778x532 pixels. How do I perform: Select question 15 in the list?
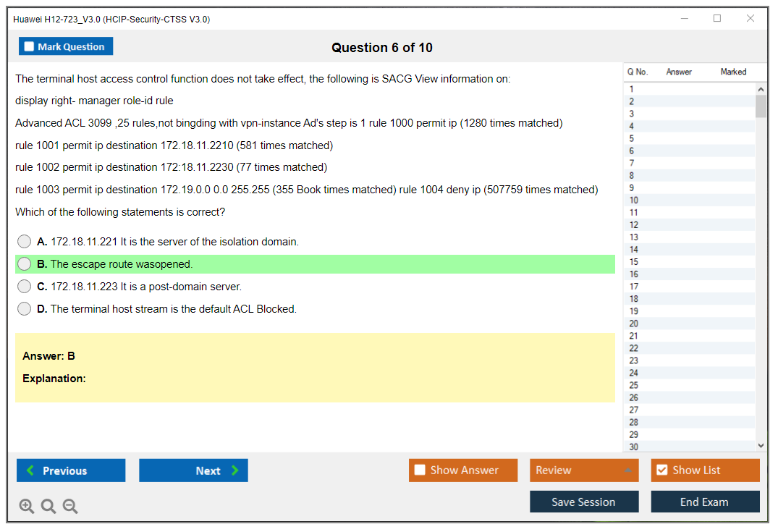tap(634, 262)
